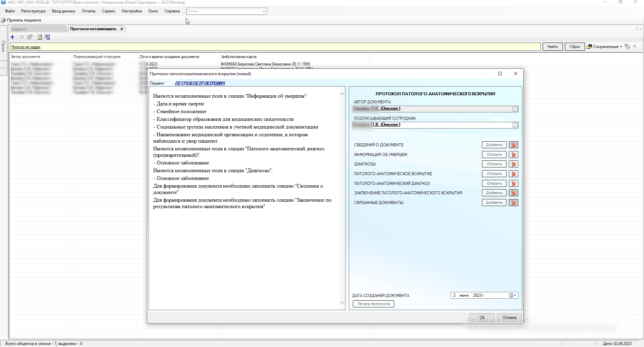644x347 pixels.
Task: Hide the filter bar with its X icon
Action: click(635, 46)
